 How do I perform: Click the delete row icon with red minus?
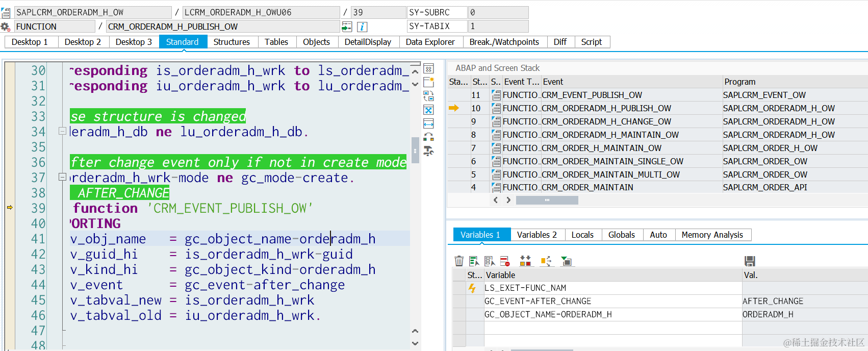click(505, 261)
